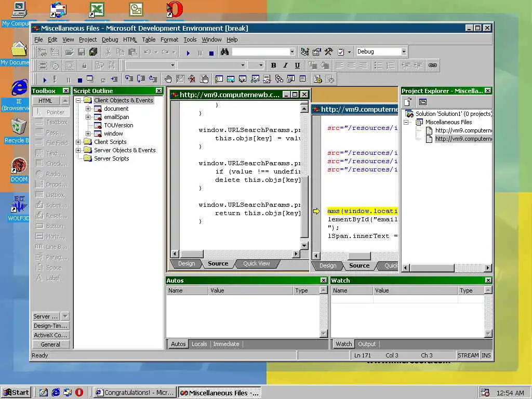Click the Start (play) icon in the Standard toolbar
The width and height of the screenshot is (532, 399).
click(188, 52)
